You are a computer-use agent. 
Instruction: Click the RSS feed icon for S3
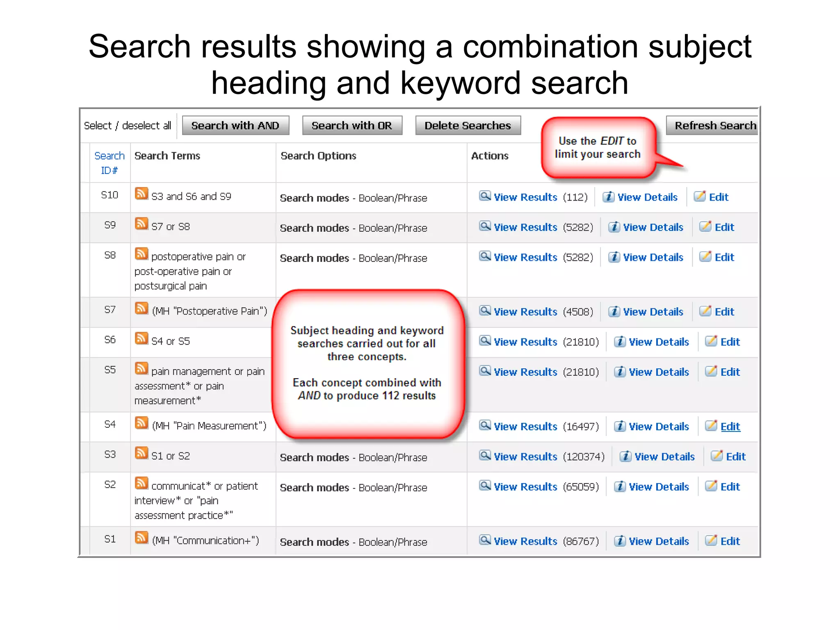coord(141,453)
